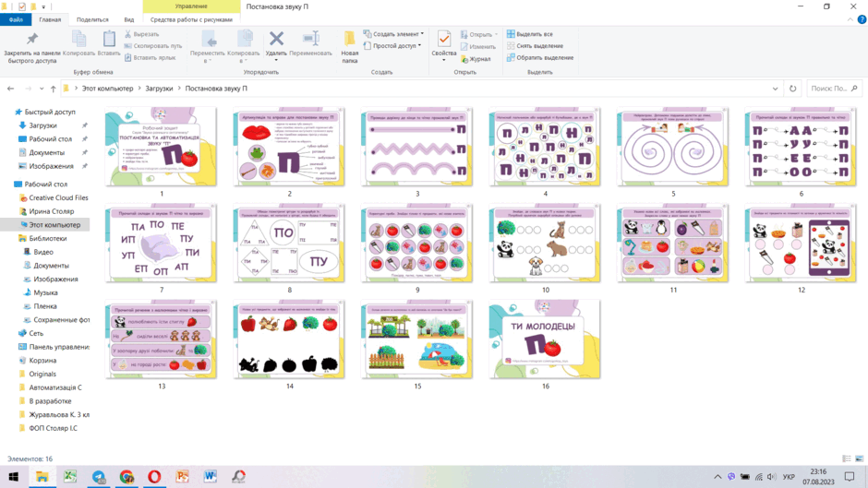This screenshot has width=868, height=488.
Task: Open the recent locations dropdown arrow
Action: coord(41,89)
